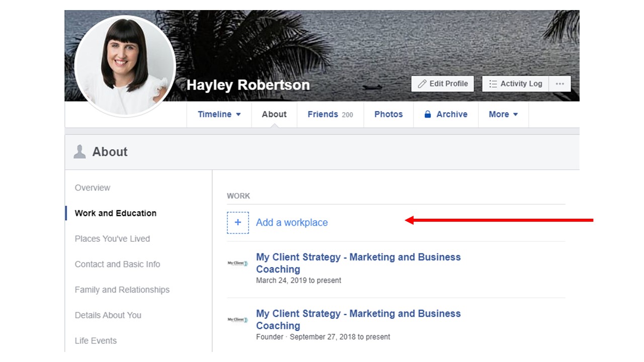644x362 pixels.
Task: Click 'Founder · September 27, 2018 to present' text
Action: (323, 337)
